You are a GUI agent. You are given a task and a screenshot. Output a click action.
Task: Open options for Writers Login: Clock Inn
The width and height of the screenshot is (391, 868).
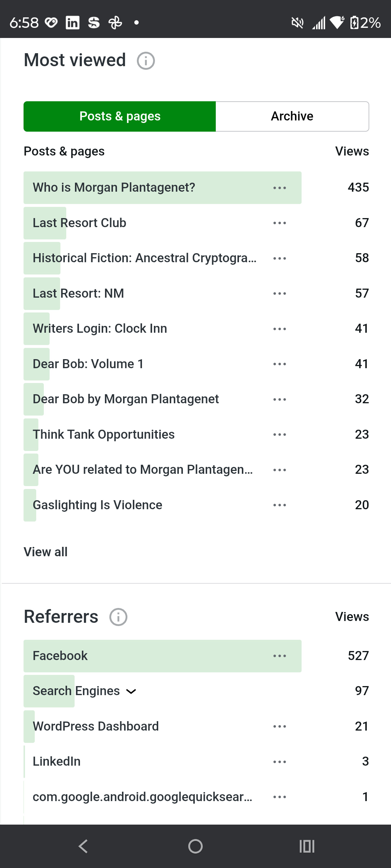[x=279, y=329]
